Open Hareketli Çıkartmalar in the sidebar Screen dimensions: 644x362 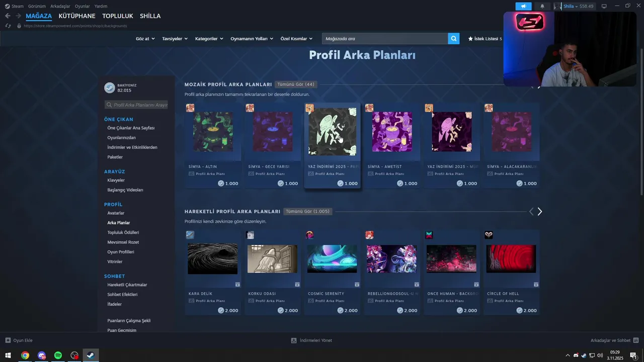[127, 285]
